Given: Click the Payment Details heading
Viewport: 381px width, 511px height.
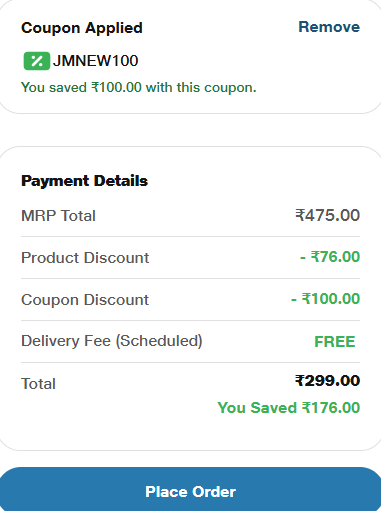Looking at the screenshot, I should (x=84, y=181).
